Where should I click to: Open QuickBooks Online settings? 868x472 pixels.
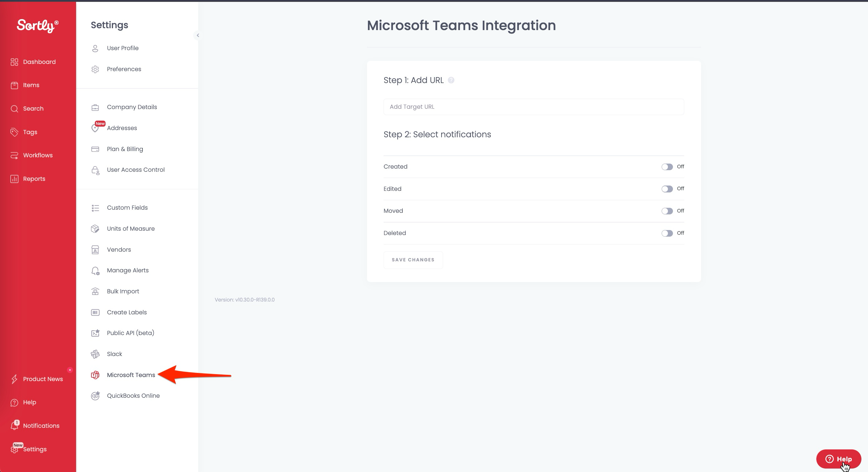pyautogui.click(x=133, y=396)
